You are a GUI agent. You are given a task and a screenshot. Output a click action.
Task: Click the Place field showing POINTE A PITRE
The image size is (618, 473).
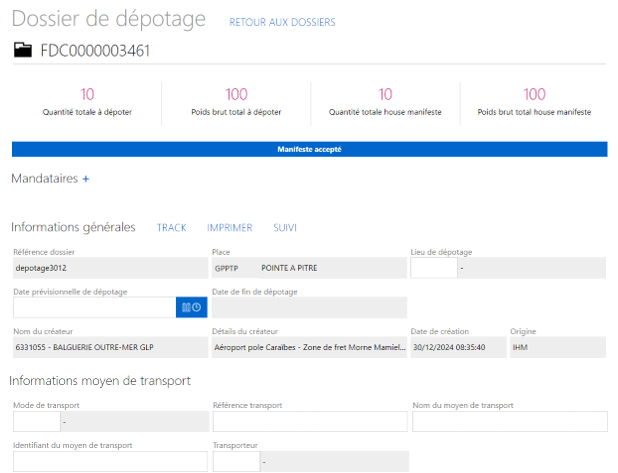309,268
